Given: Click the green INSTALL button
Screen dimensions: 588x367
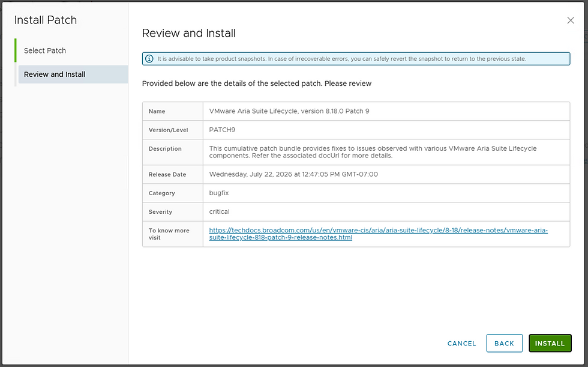Looking at the screenshot, I should pos(550,344).
